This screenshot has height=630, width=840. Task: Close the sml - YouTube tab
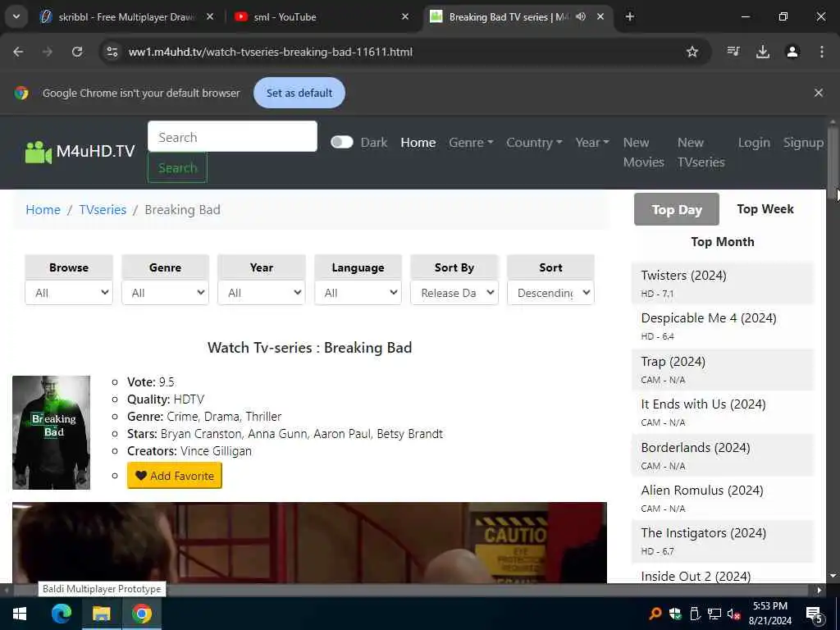405,16
